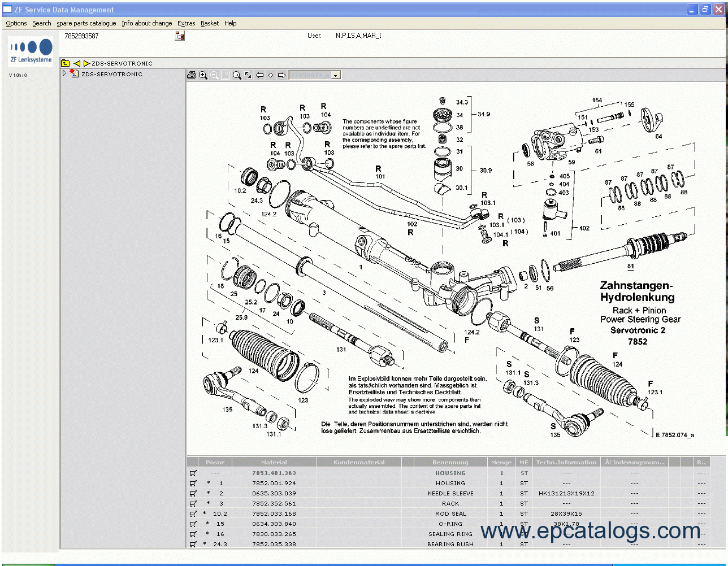Open the E7852074_A drawing dropdown
The height and width of the screenshot is (566, 728).
tap(336, 75)
